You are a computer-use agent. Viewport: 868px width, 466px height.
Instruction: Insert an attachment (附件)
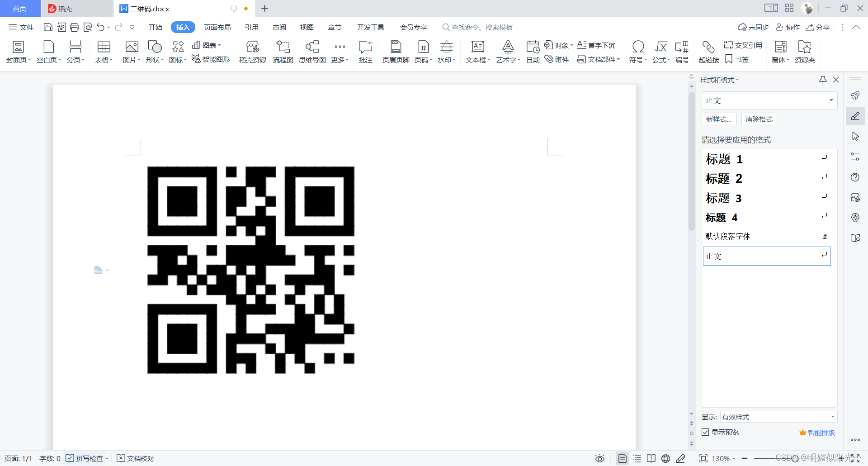point(557,59)
